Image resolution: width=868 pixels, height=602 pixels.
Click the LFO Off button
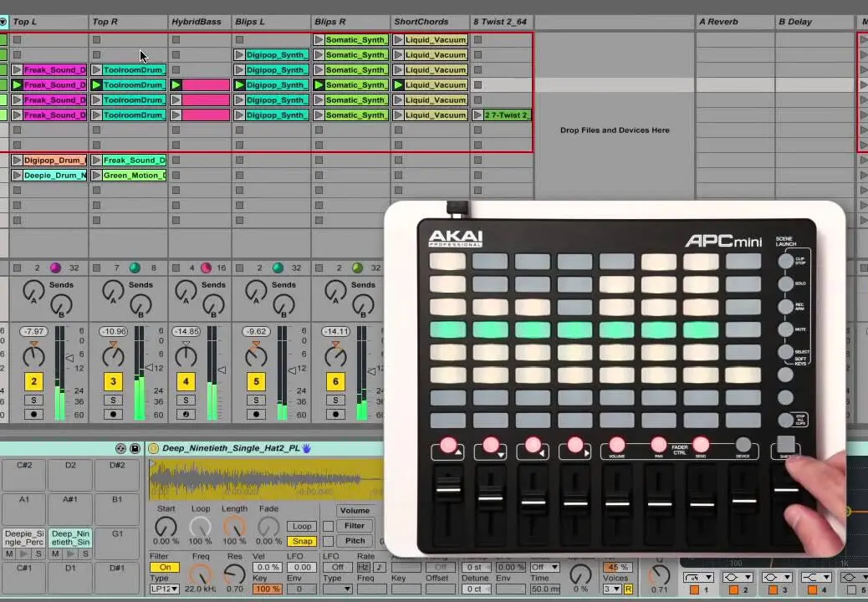tap(338, 567)
